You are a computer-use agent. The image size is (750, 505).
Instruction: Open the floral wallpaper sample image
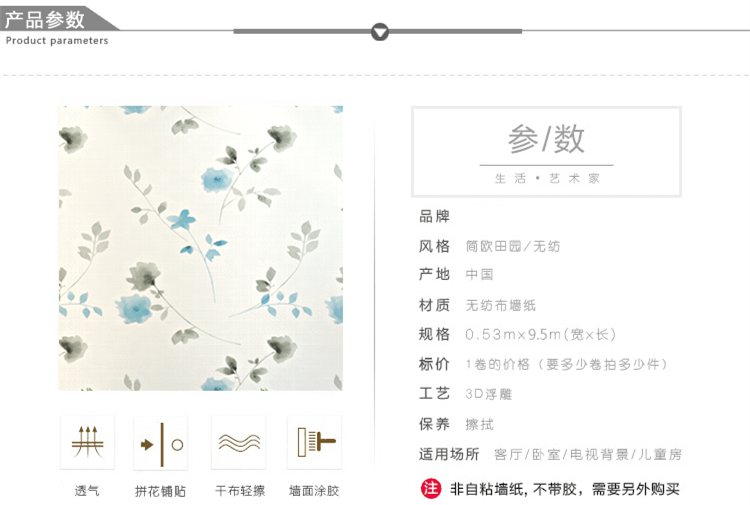pos(200,248)
